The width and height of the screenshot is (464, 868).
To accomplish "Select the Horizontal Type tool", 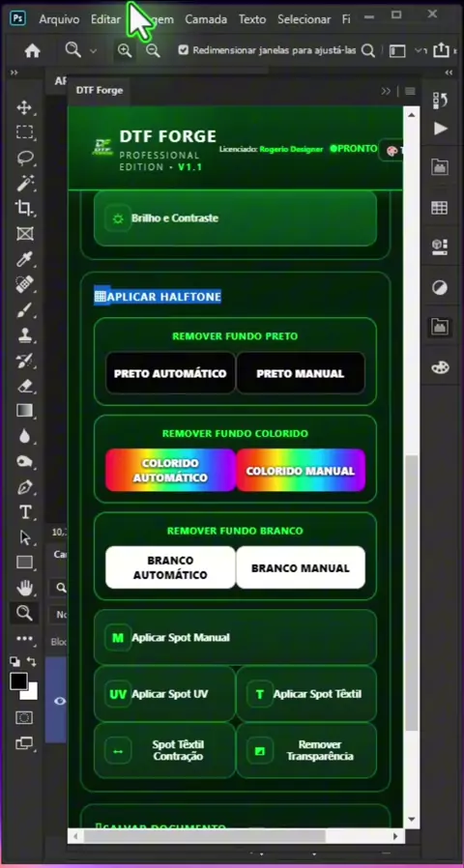I will tap(24, 512).
